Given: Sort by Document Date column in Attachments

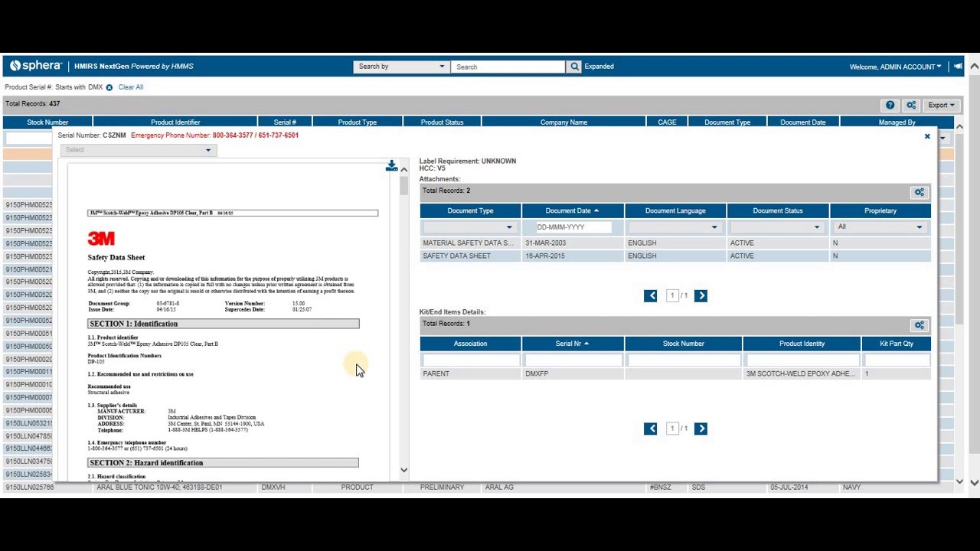Looking at the screenshot, I should pos(572,210).
